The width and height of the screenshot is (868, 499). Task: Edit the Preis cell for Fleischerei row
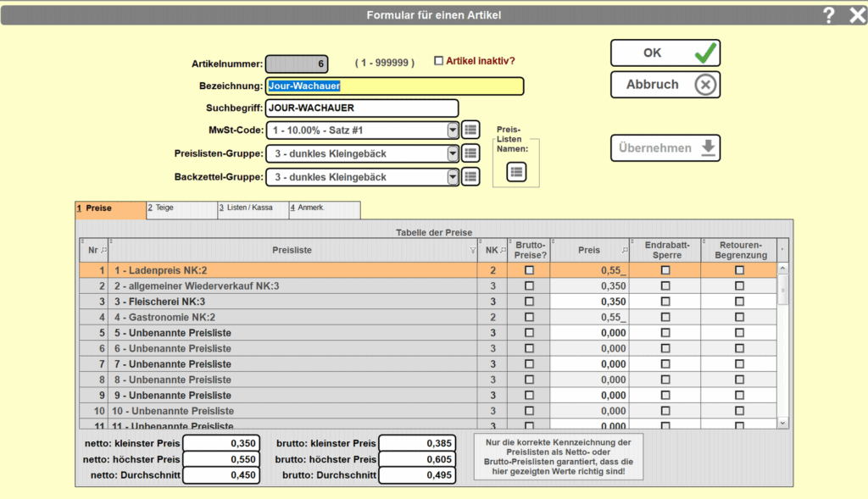(x=590, y=302)
